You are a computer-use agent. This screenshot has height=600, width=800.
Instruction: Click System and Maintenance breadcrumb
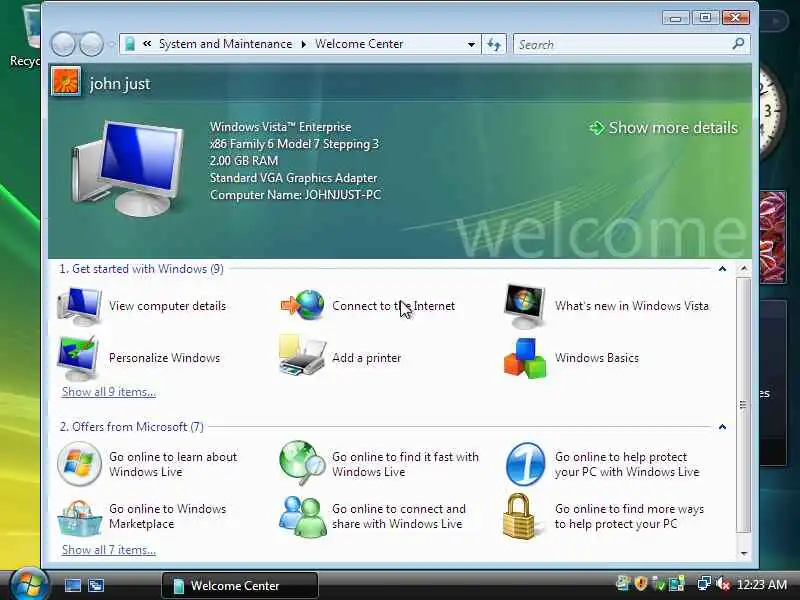click(x=226, y=44)
